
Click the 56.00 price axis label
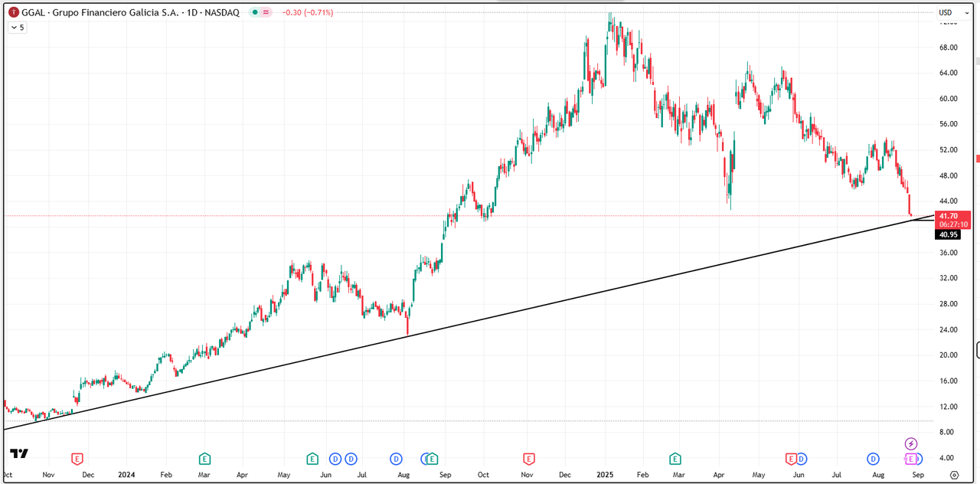(x=948, y=124)
